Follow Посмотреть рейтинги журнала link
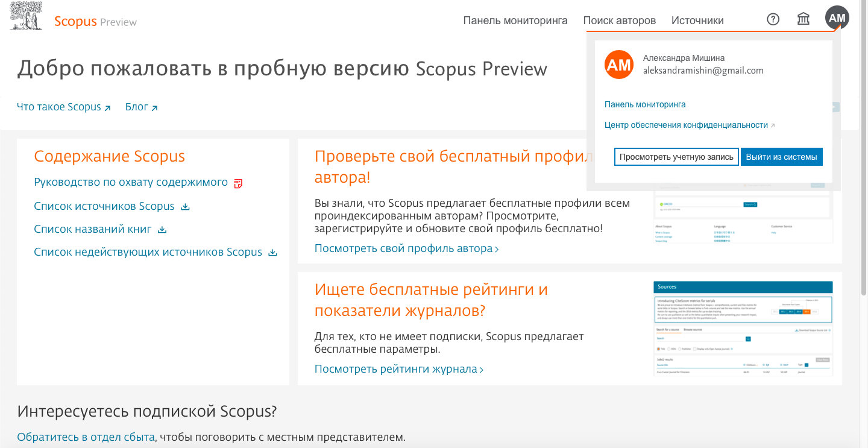The height and width of the screenshot is (448, 868). 399,369
